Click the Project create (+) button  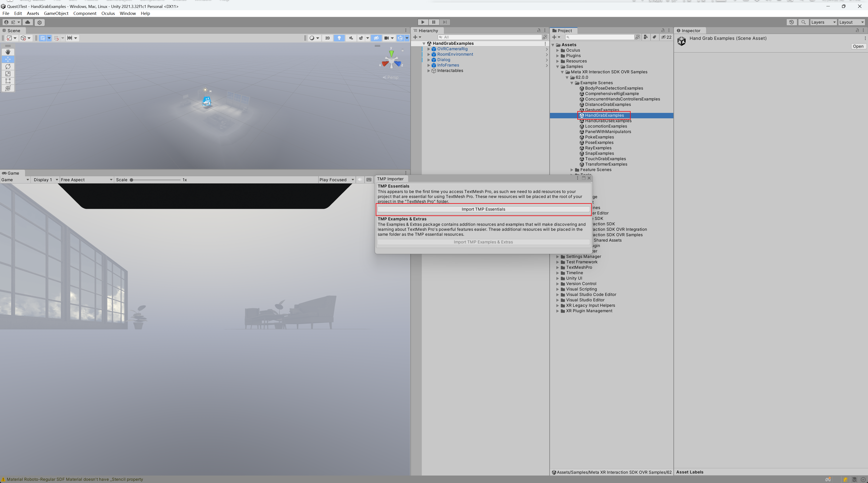pyautogui.click(x=556, y=37)
